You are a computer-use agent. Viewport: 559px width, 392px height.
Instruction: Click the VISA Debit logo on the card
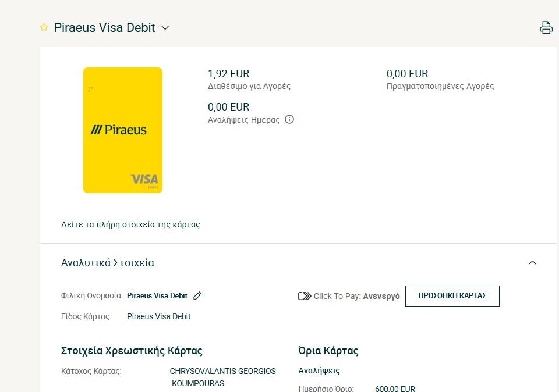[x=145, y=180]
